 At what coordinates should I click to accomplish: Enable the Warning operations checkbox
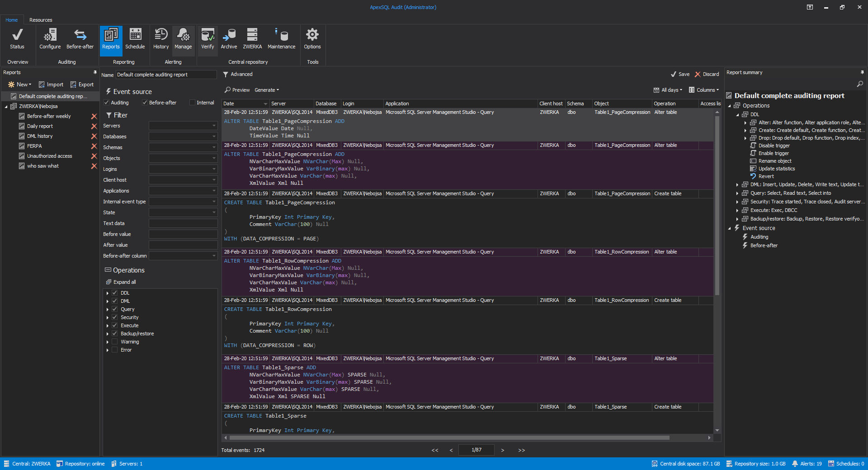click(115, 342)
